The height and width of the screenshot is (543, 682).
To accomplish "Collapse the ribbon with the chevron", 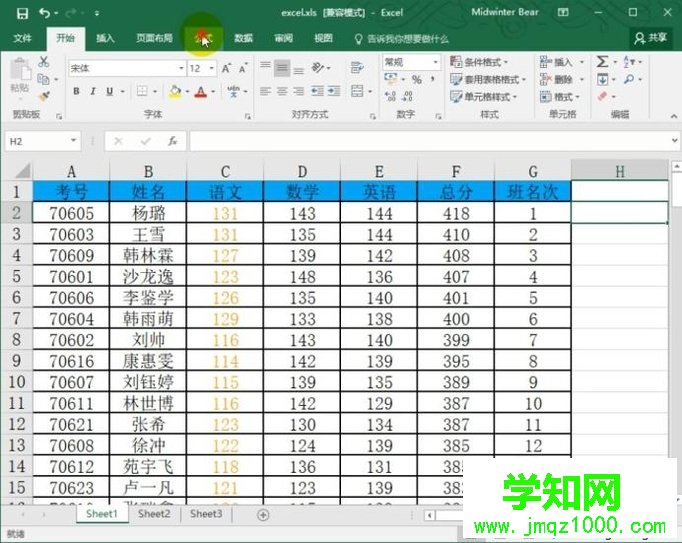I will point(673,116).
